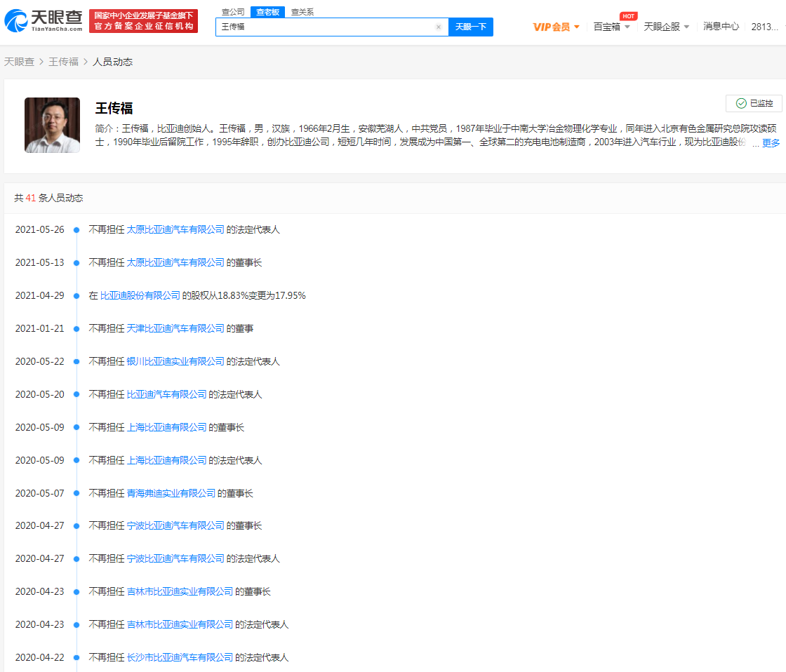Image resolution: width=786 pixels, height=672 pixels.
Task: Click 更多 to expand the biography
Action: click(x=771, y=142)
